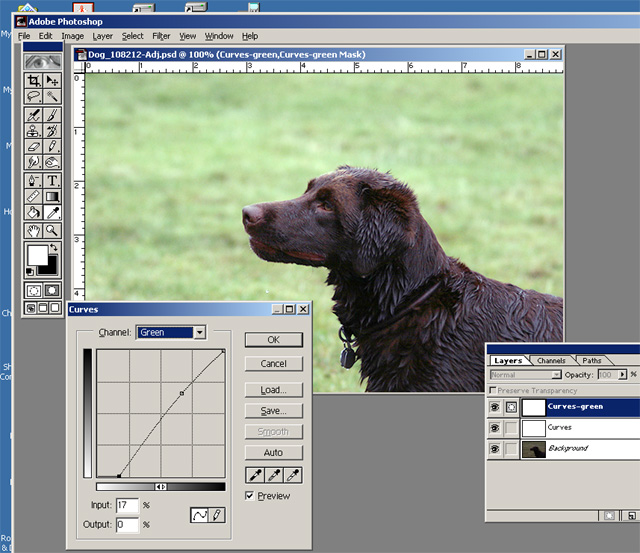The image size is (640, 553).
Task: Select the curve point drawing mode
Action: pos(199,515)
